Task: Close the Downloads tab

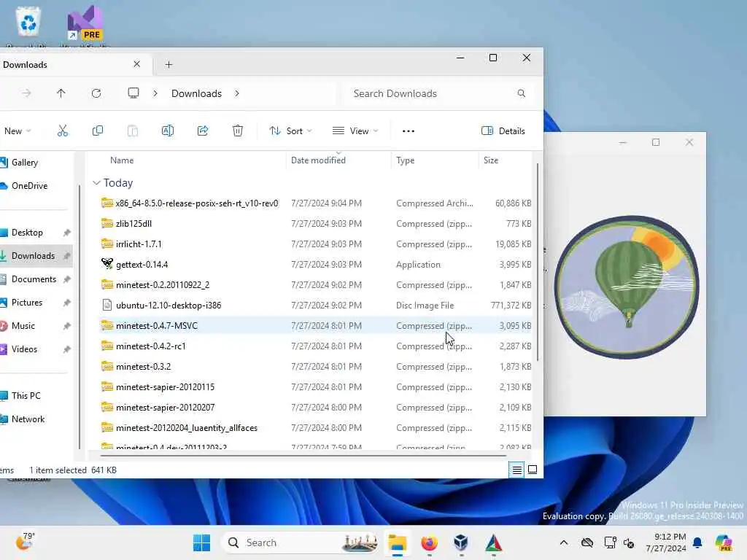Action: pyautogui.click(x=136, y=64)
